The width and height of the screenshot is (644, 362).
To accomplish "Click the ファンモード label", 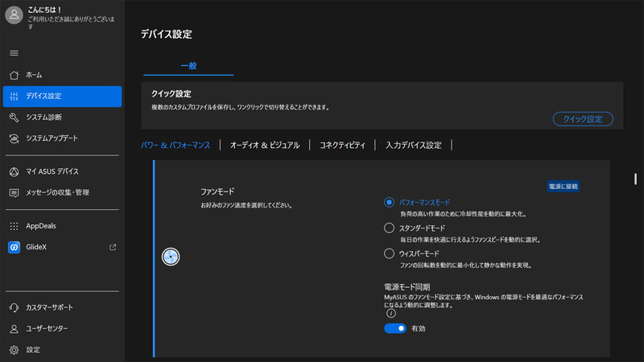I will point(217,191).
